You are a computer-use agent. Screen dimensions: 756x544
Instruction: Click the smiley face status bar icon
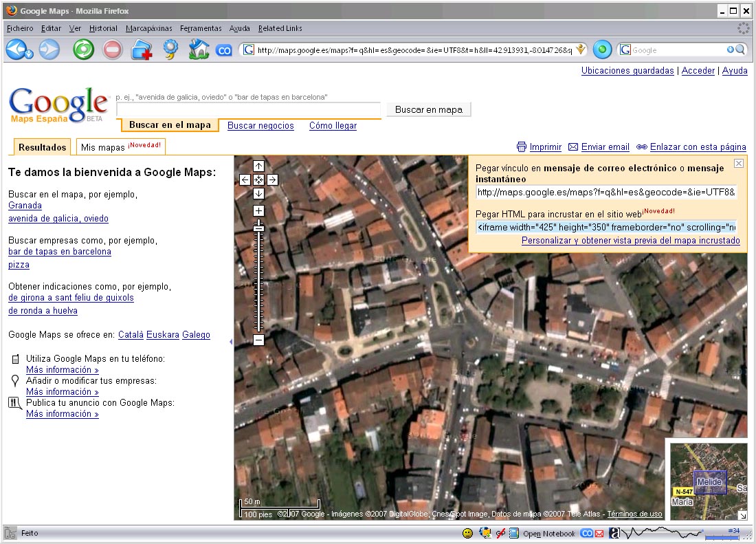(467, 533)
